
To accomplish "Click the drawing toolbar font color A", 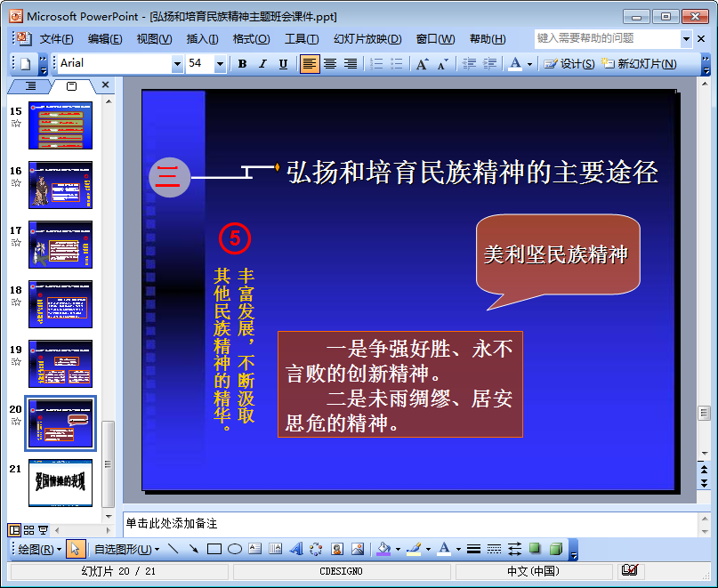I will (x=444, y=549).
